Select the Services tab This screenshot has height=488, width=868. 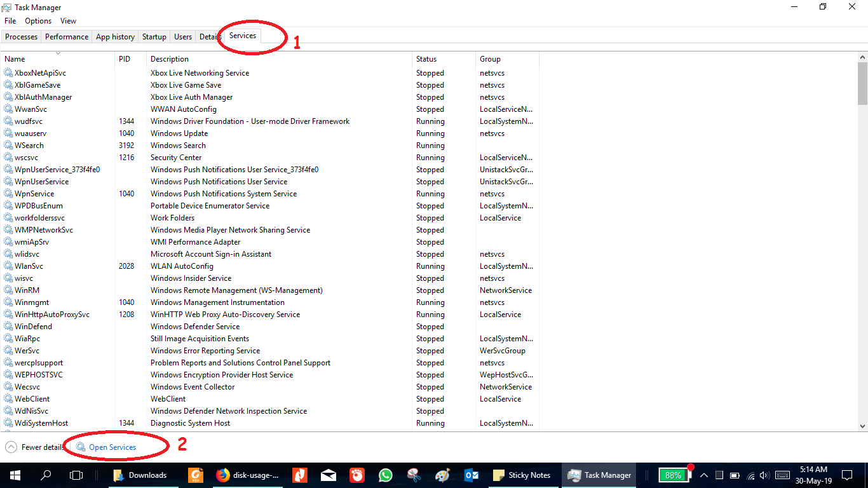[x=243, y=36]
